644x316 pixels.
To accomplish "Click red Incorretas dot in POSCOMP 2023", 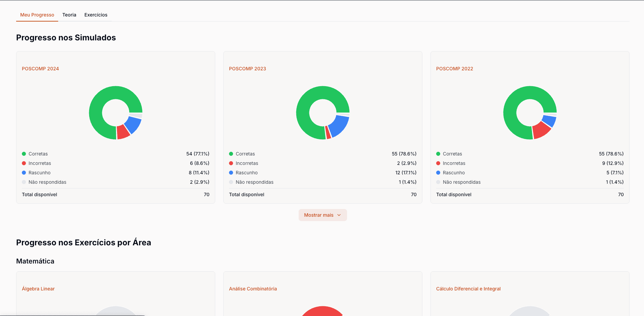I will click(x=231, y=163).
